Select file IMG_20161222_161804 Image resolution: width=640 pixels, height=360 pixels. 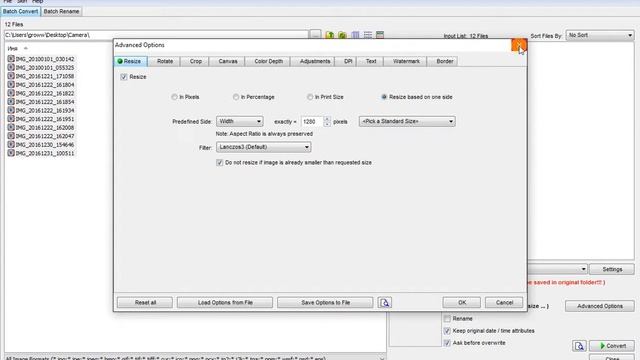[41, 85]
